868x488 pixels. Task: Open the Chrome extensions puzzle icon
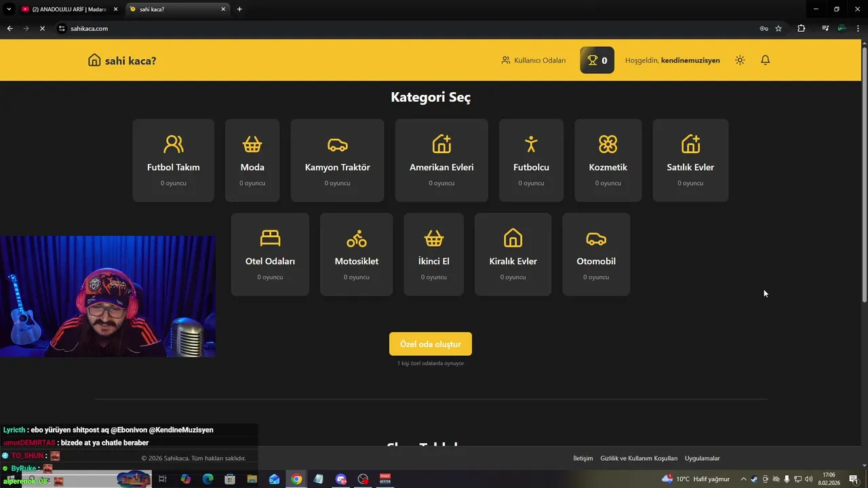[x=801, y=28]
